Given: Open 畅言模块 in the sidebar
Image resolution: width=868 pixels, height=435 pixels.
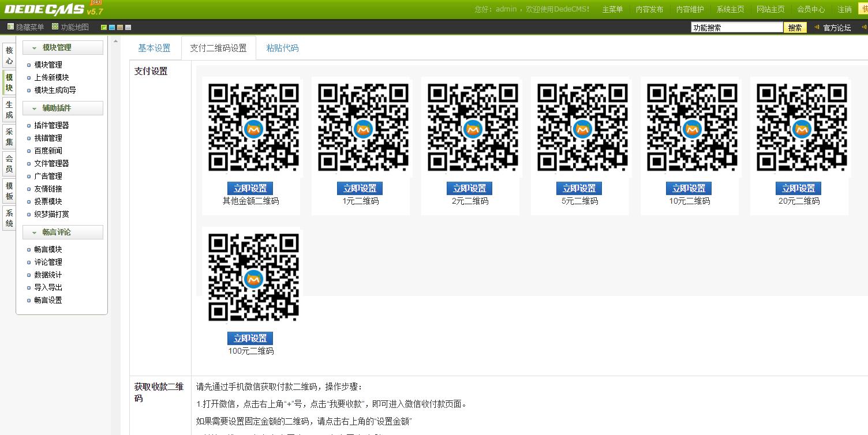Looking at the screenshot, I should [x=48, y=249].
